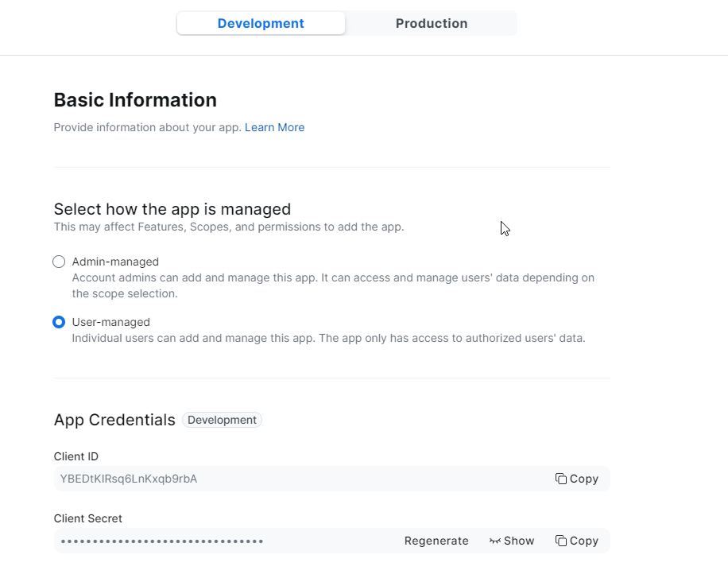Click the User-managed description text
The image size is (728, 578).
point(328,338)
